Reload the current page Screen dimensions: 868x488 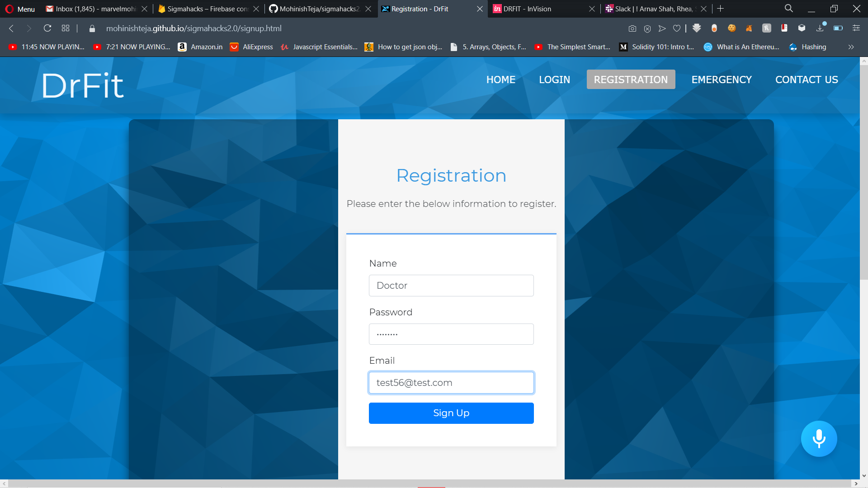(47, 28)
